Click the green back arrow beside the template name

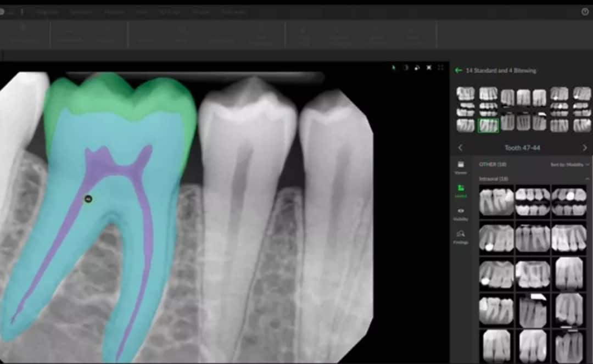coord(458,70)
